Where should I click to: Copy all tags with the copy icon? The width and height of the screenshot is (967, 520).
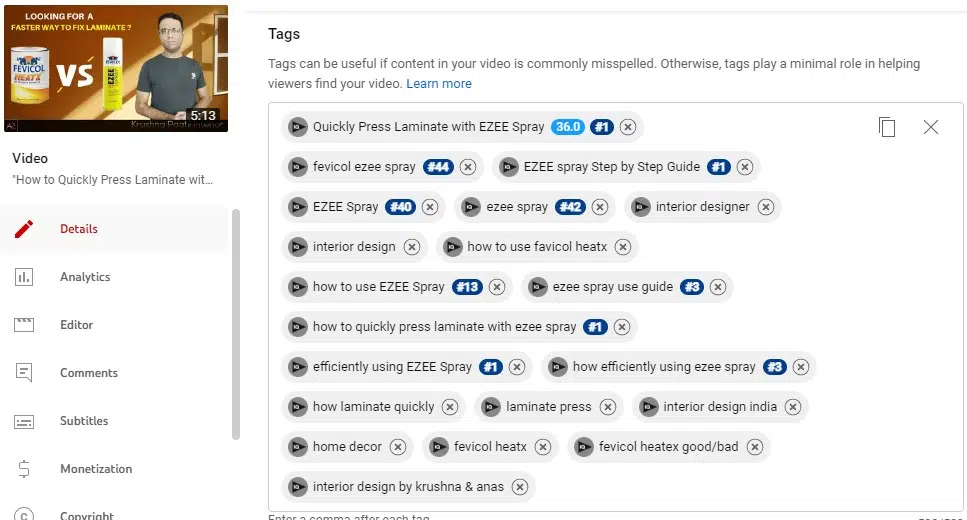(887, 127)
